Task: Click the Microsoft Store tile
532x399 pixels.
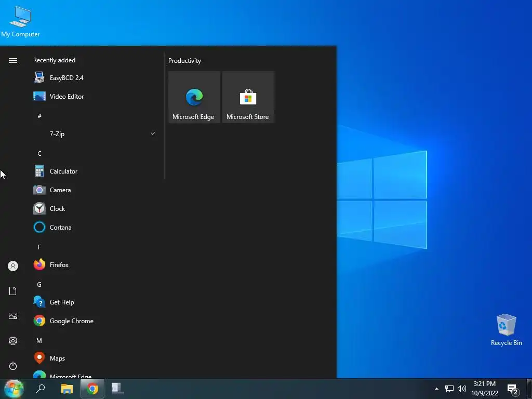Action: 248,97
